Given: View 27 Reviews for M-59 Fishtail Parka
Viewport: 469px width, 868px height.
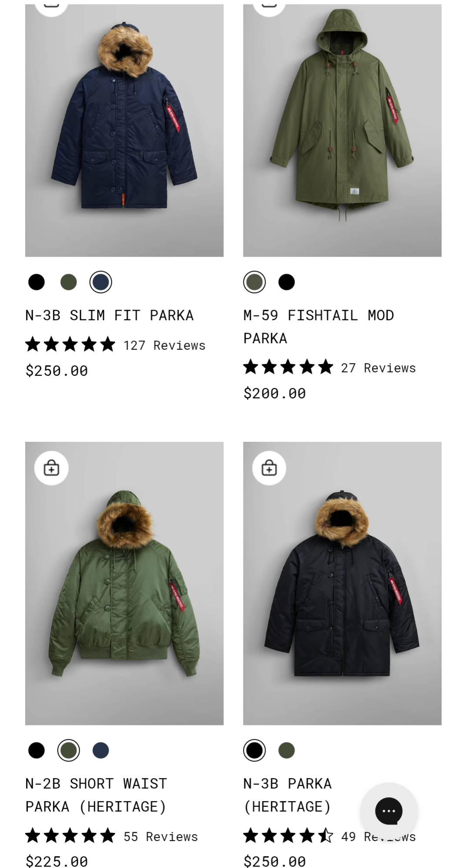Looking at the screenshot, I should click(x=378, y=368).
